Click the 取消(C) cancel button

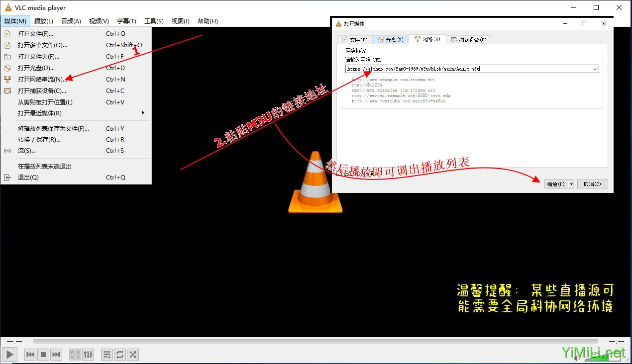[x=592, y=184]
